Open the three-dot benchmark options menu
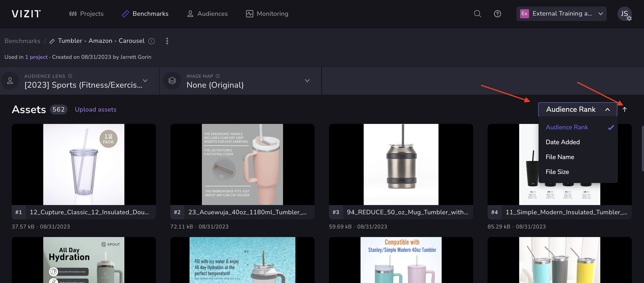Viewport: 644px width, 283px height. [x=167, y=41]
